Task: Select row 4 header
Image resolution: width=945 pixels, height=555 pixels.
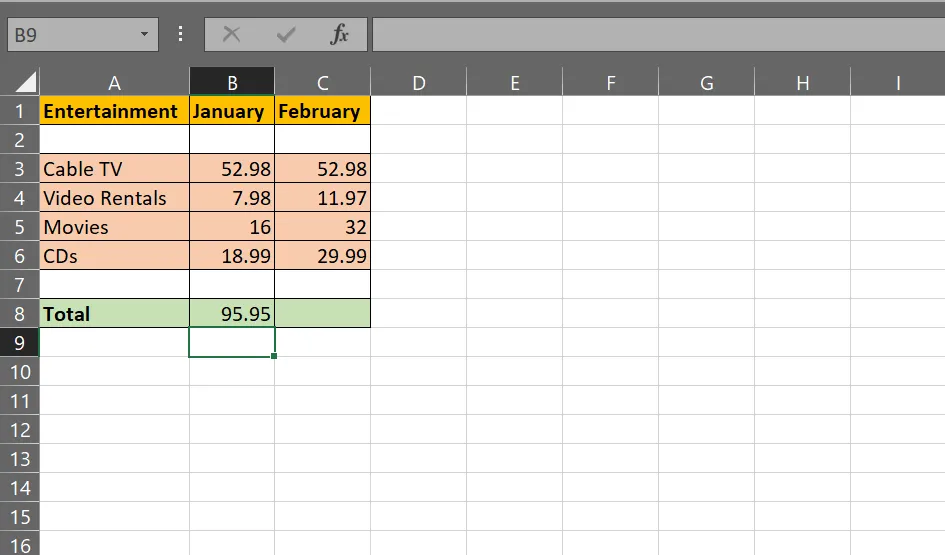Action: pyautogui.click(x=19, y=198)
